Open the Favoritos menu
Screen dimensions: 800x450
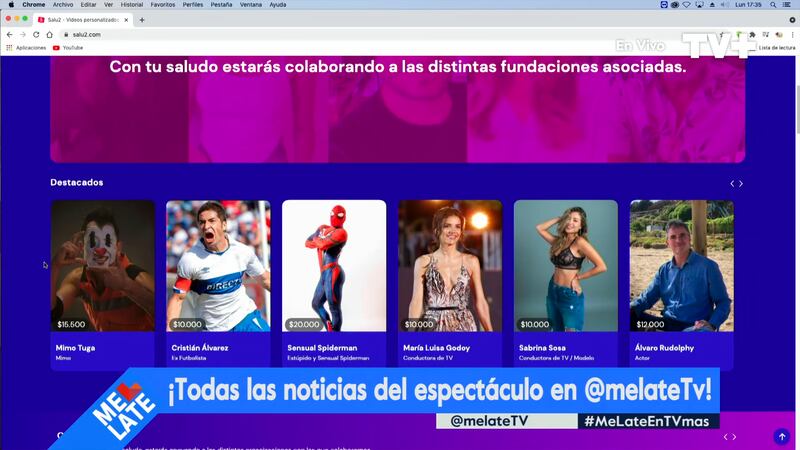(x=163, y=5)
